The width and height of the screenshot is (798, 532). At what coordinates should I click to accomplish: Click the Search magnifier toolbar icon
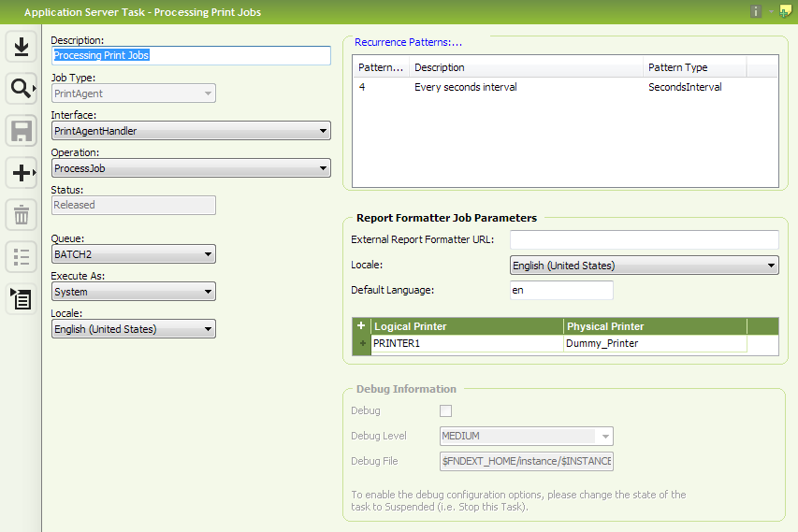coord(21,89)
